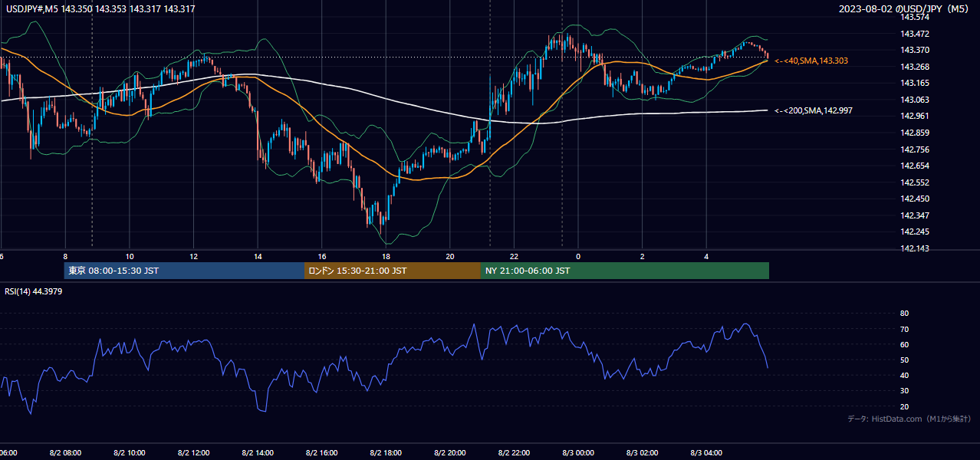Click hour tick 22 under price chart
This screenshot has height=460, width=980.
[x=515, y=256]
